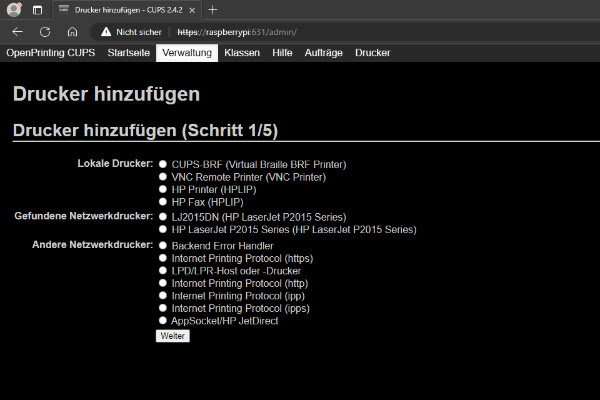The image size is (600, 400).
Task: Select the Drucker hinzufügen - CUPS 2.4.2 tab
Action: [x=128, y=10]
